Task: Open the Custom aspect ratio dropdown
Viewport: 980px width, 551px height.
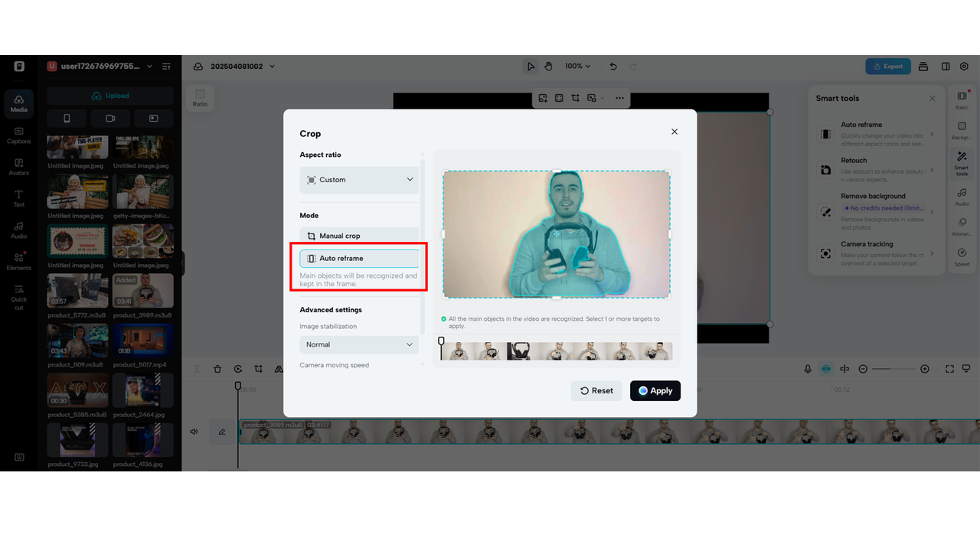Action: pos(359,180)
